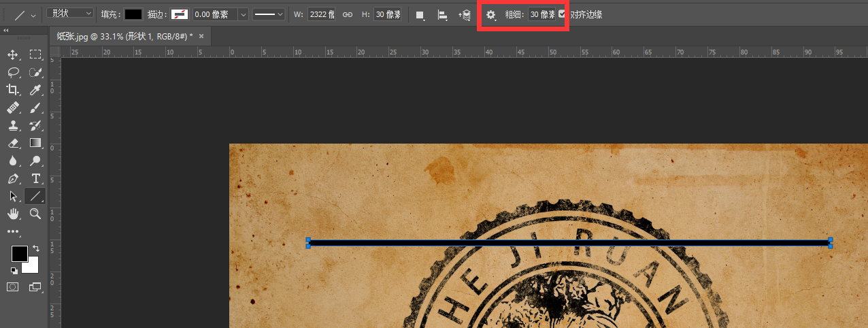Switch to the 纸张.jpg document tab
The image size is (868, 328).
coord(124,36)
